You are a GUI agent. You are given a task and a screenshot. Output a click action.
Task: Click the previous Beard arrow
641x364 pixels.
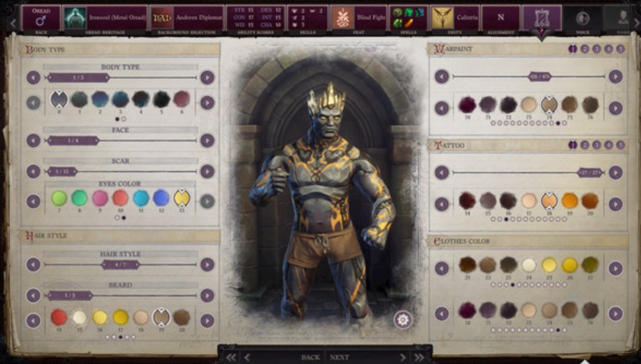33,295
